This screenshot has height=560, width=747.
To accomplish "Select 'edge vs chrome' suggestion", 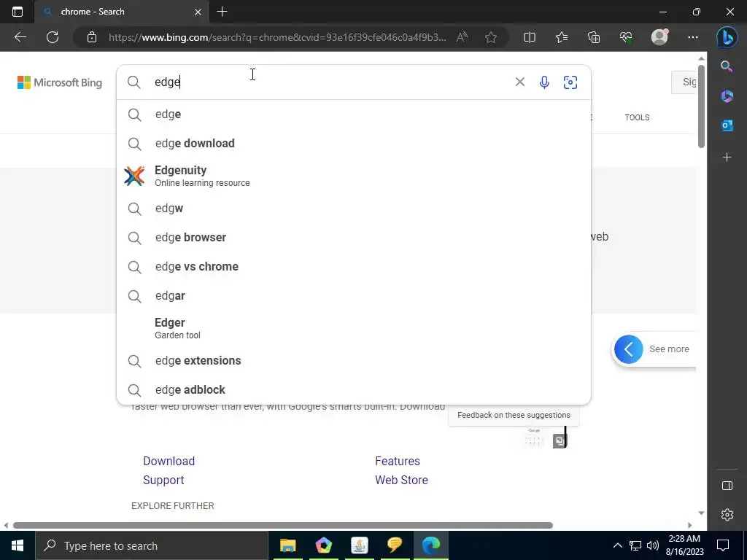I will (x=354, y=267).
